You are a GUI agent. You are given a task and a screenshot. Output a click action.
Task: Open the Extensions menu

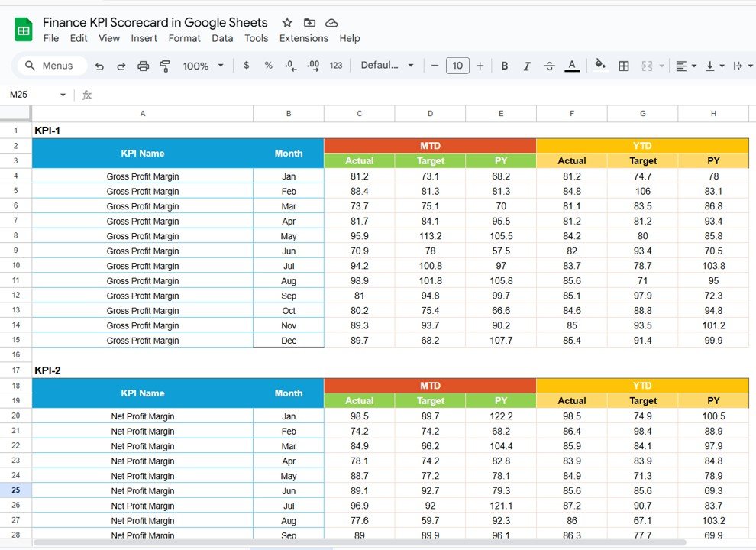click(303, 38)
